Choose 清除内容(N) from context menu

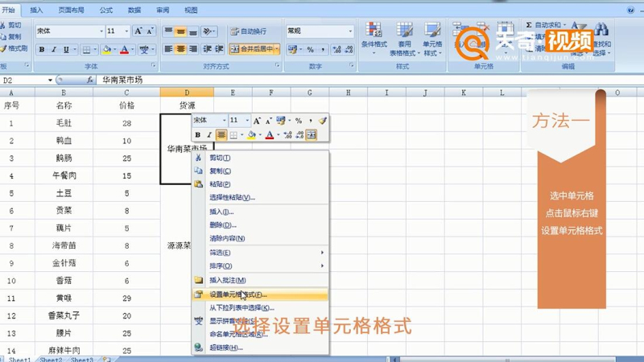[260, 238]
